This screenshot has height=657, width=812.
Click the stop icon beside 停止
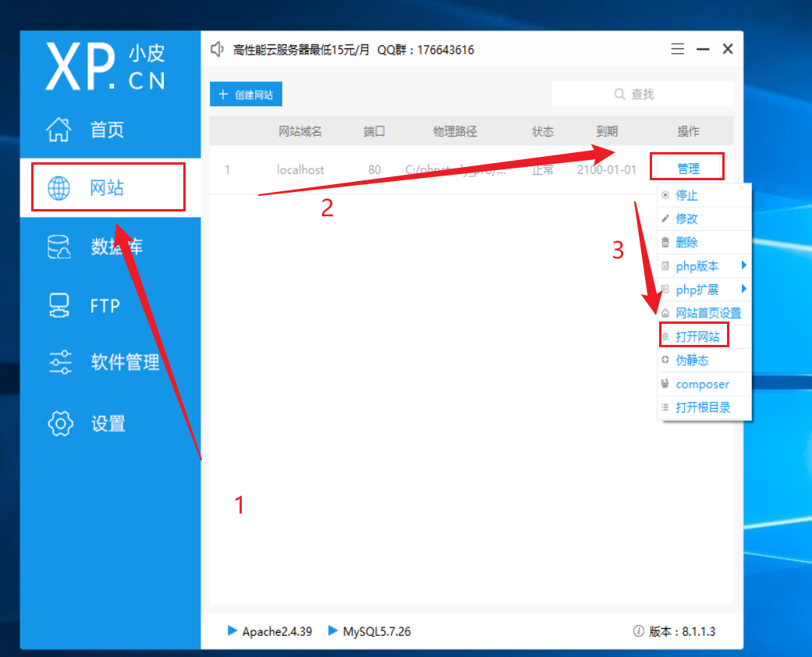click(665, 195)
